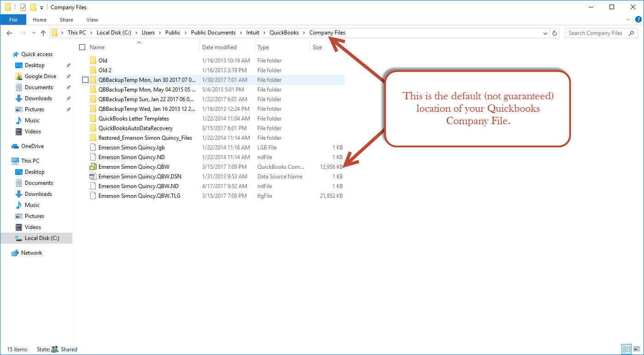Go back with the Back arrow
The width and height of the screenshot is (644, 355).
click(10, 33)
